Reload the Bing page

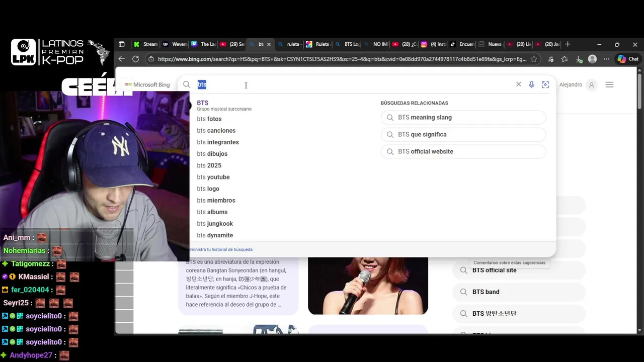135,59
